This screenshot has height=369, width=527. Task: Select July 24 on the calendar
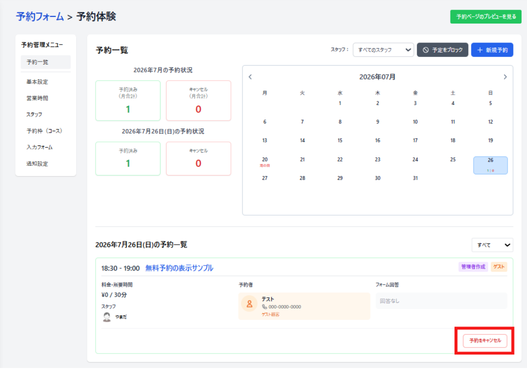415,159
